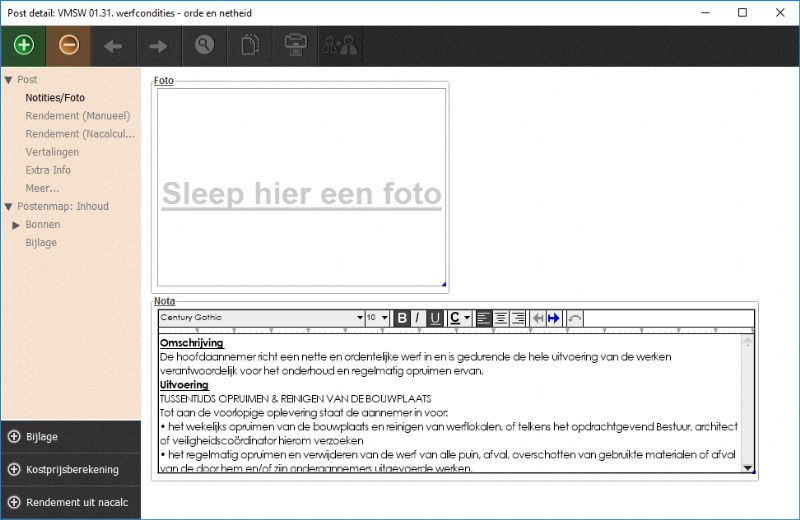
Task: Expand the Rendement uit nacalc panel
Action: (70, 502)
